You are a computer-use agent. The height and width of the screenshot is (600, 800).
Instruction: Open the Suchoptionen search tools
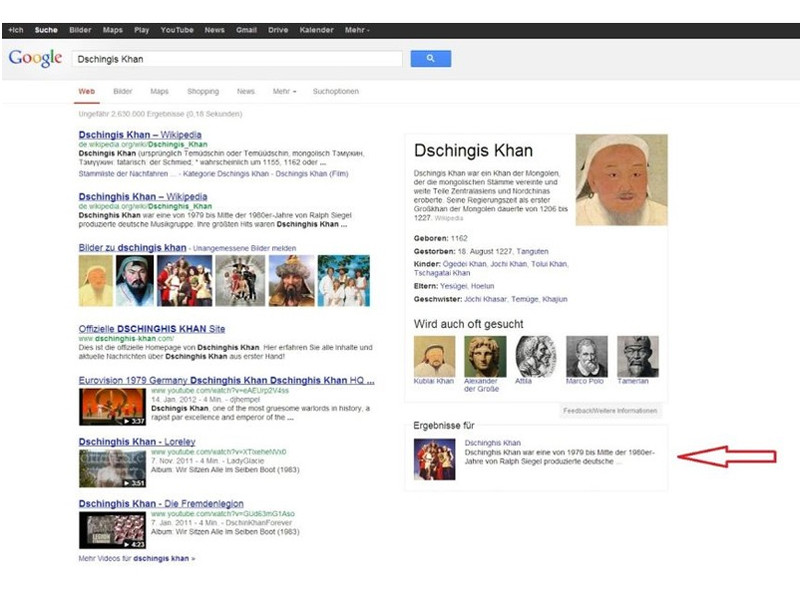point(335,91)
